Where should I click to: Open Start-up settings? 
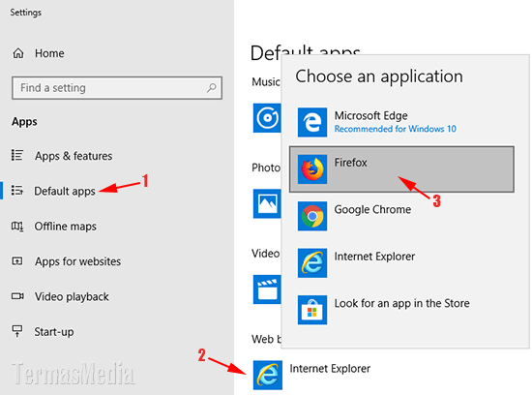click(53, 332)
